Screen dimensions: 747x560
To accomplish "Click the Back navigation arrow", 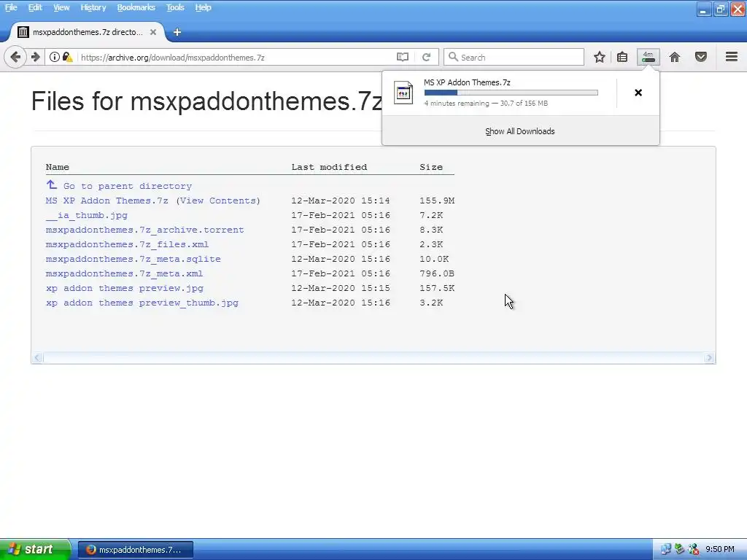I will coord(15,57).
